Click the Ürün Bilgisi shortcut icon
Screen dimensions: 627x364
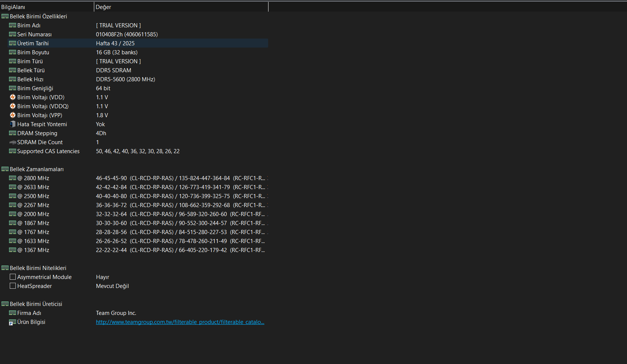(12, 322)
